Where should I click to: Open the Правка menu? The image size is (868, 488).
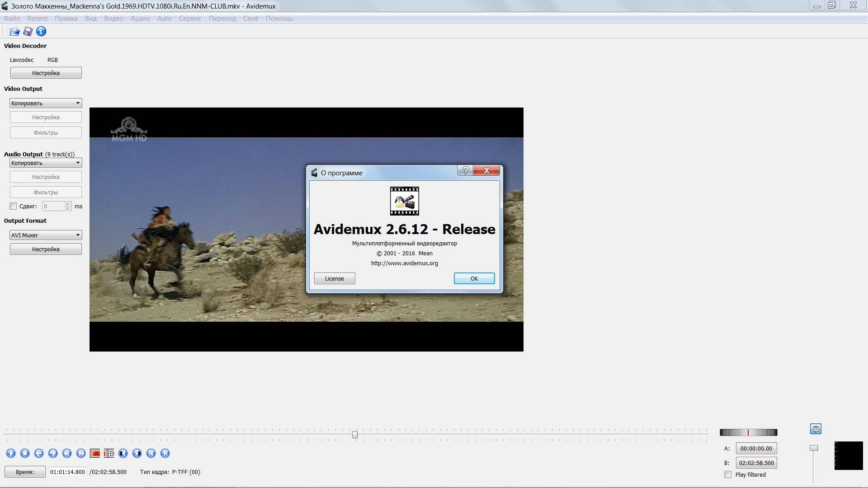click(66, 19)
